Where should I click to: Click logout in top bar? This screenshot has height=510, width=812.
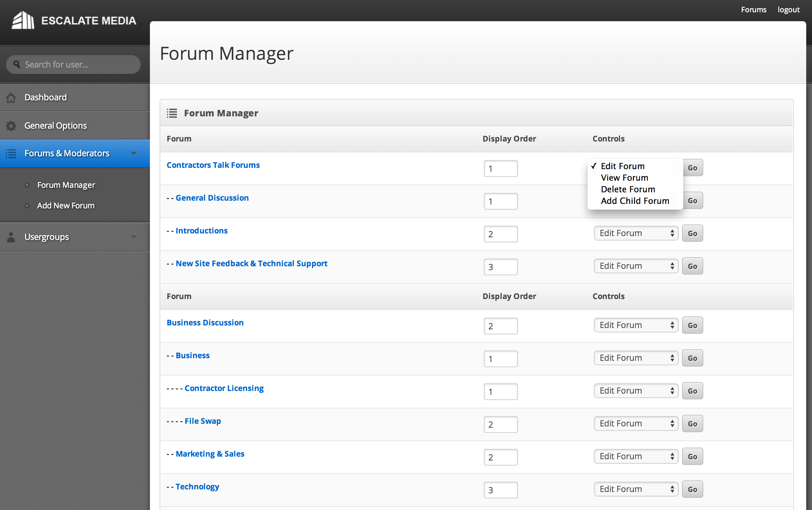[789, 9]
